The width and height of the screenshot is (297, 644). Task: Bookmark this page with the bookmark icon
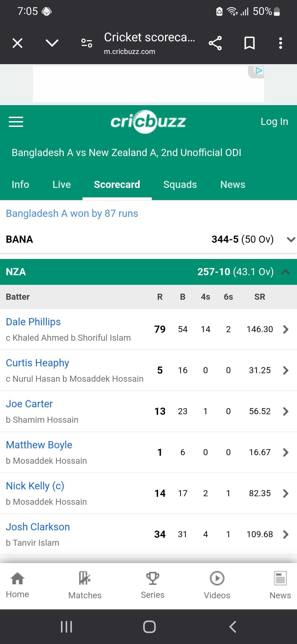point(249,43)
